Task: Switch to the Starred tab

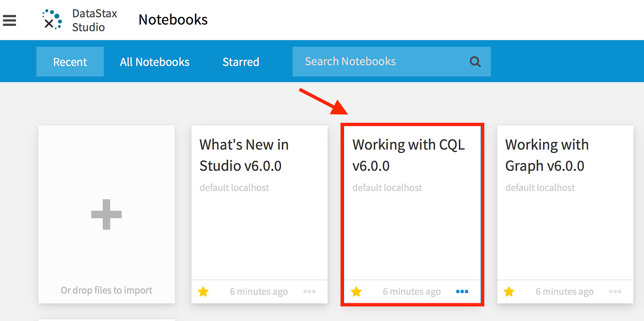Action: [241, 62]
